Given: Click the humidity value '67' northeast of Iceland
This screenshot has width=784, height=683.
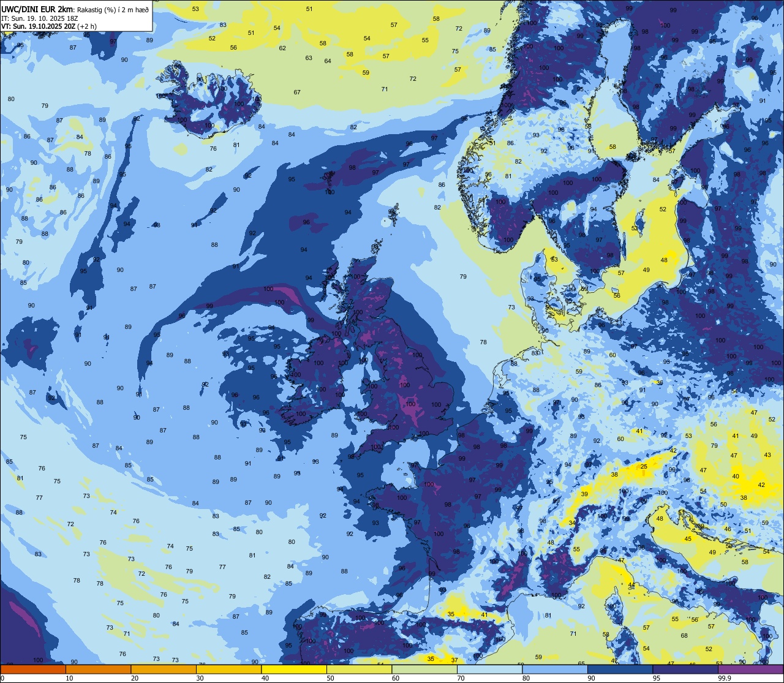Looking at the screenshot, I should (x=297, y=92).
